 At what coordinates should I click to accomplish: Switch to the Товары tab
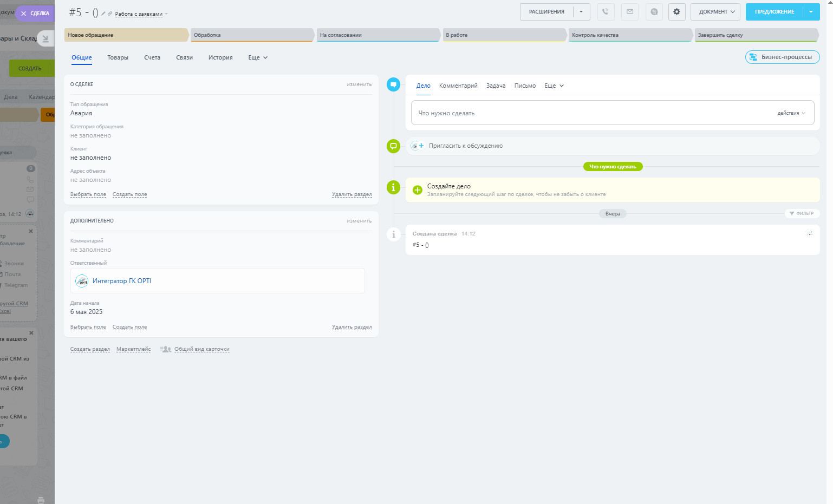point(118,57)
